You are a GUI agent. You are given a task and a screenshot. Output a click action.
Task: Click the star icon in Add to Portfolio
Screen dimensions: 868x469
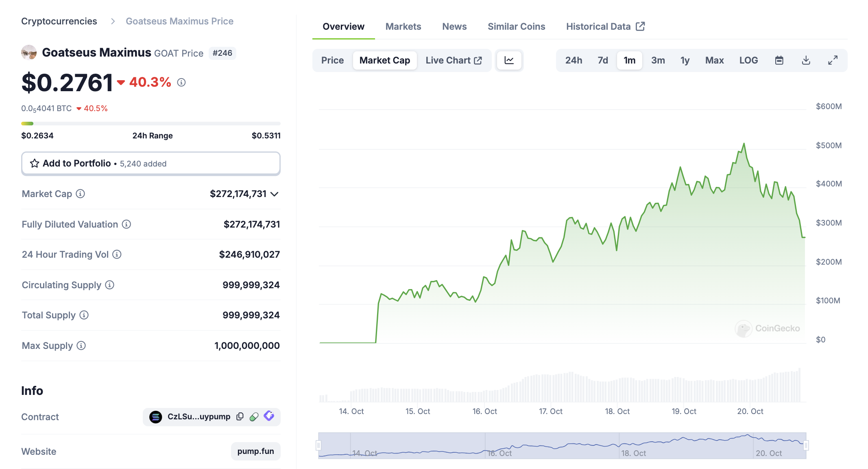[35, 163]
